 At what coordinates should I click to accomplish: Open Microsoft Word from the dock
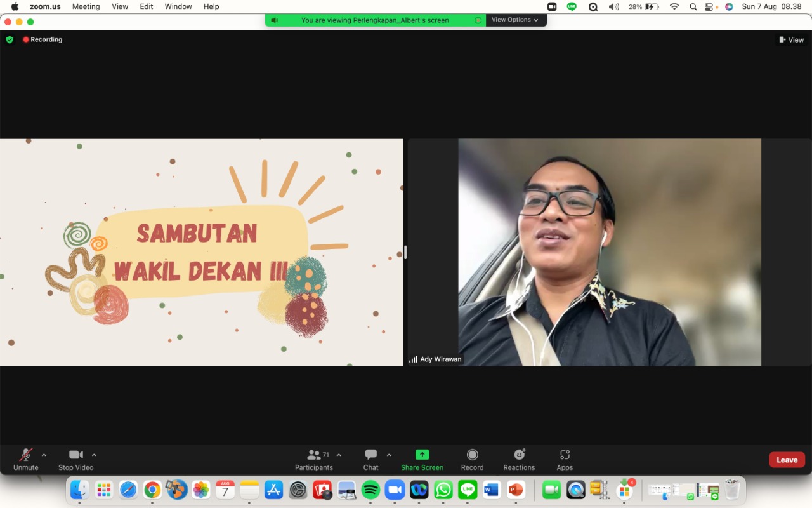pos(492,490)
